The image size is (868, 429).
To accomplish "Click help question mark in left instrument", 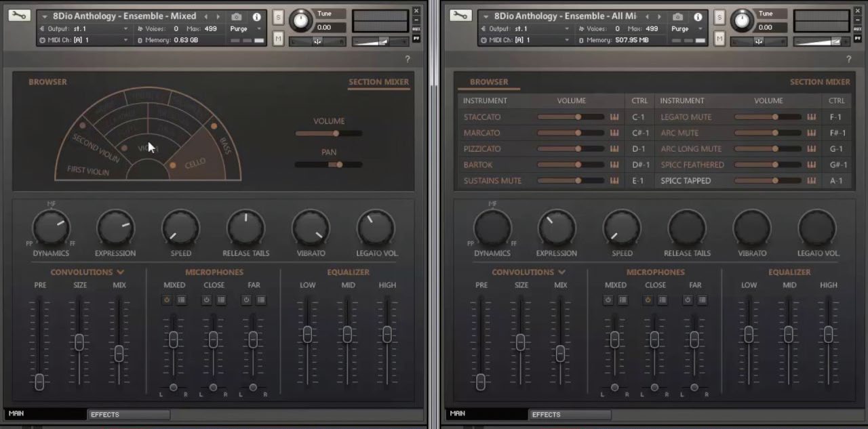I will [408, 60].
